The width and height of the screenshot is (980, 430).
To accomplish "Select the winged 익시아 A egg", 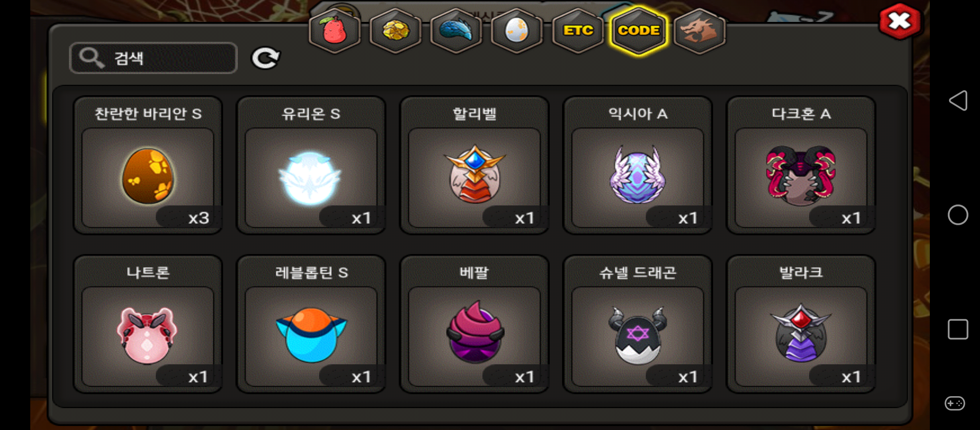I will 638,165.
